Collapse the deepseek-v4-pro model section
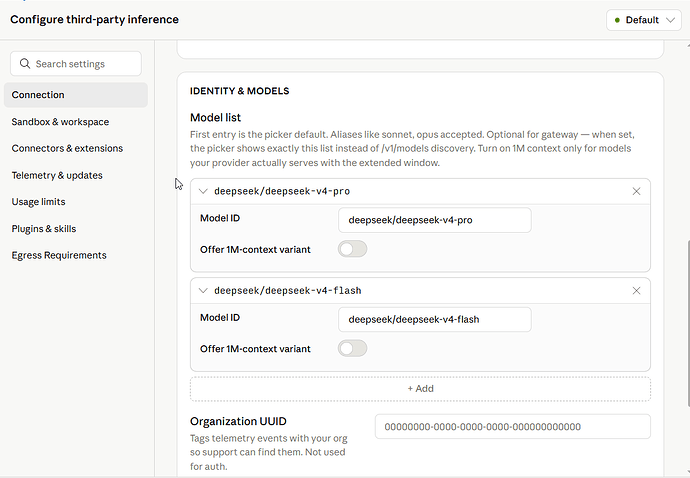690x478 pixels. pos(203,191)
